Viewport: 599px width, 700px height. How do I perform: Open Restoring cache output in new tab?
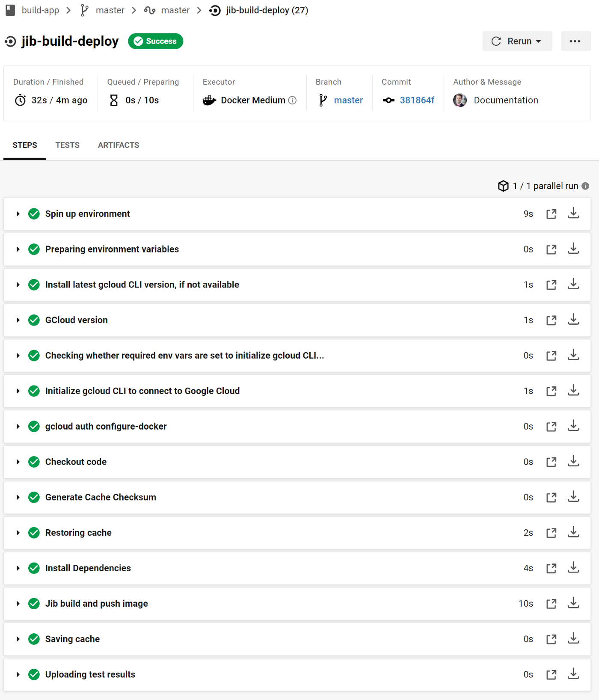pyautogui.click(x=551, y=533)
